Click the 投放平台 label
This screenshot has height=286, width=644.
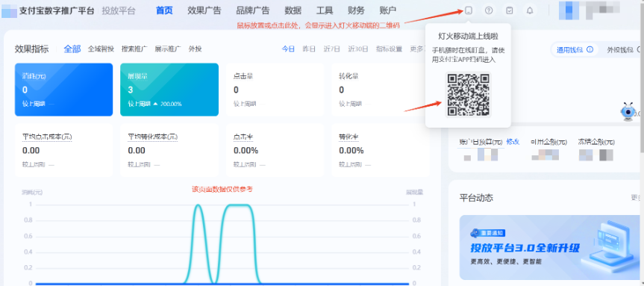(119, 11)
